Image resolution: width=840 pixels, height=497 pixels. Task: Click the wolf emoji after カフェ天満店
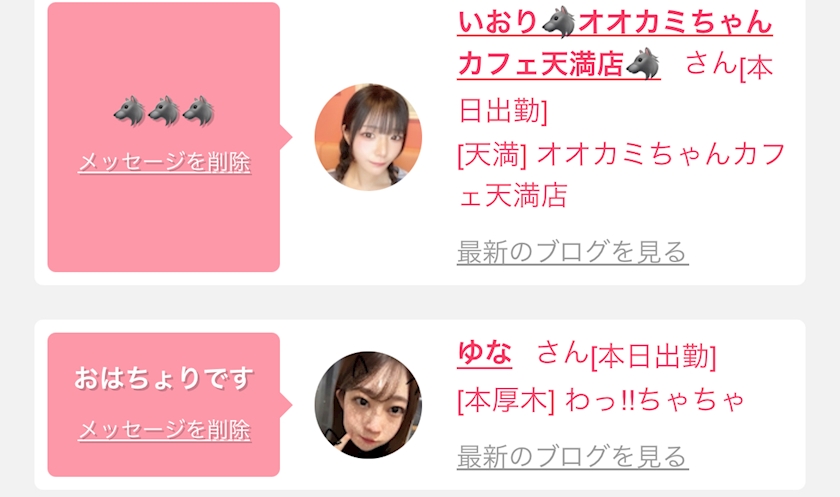pos(643,63)
